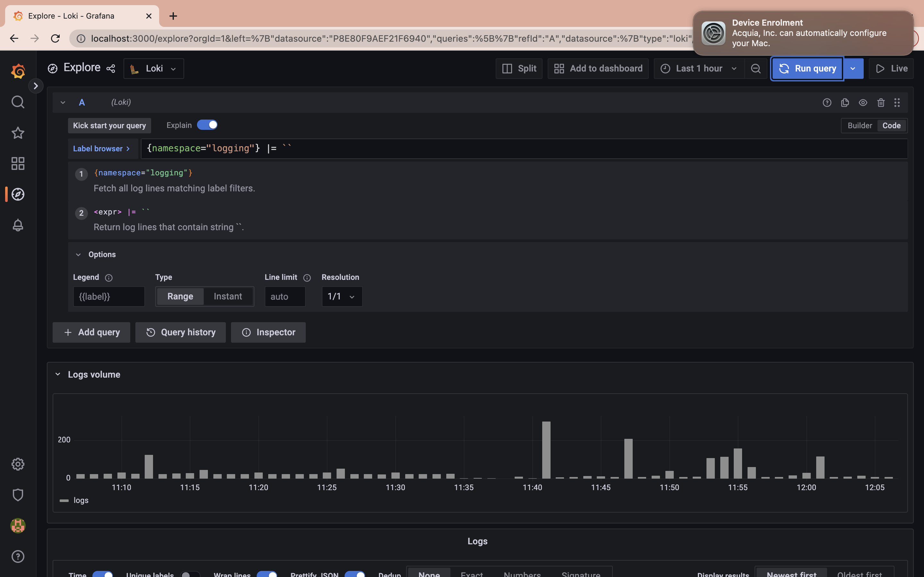Image resolution: width=924 pixels, height=577 pixels.
Task: Click the share Explore link icon
Action: coord(111,69)
